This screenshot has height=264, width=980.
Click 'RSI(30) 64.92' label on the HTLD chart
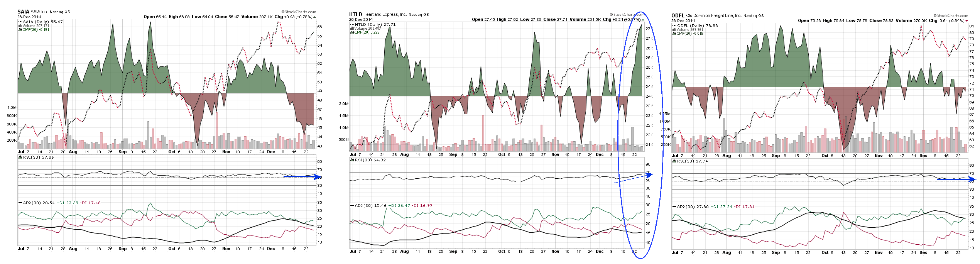point(370,160)
